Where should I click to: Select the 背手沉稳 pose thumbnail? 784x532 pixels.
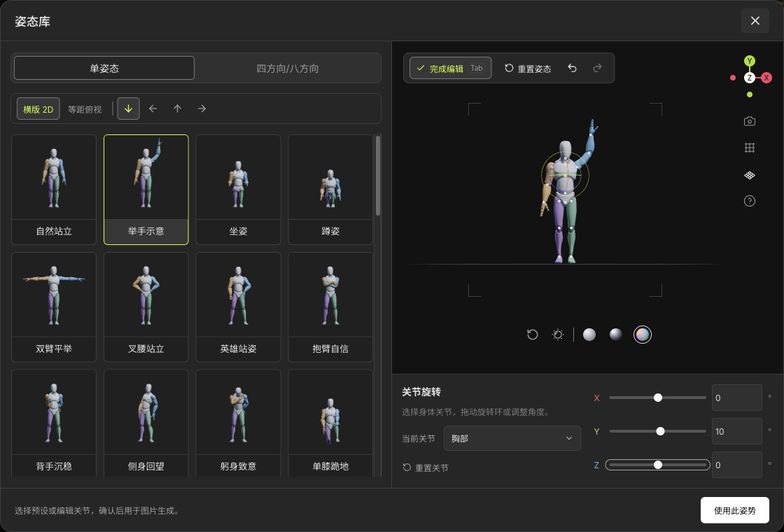pos(54,423)
